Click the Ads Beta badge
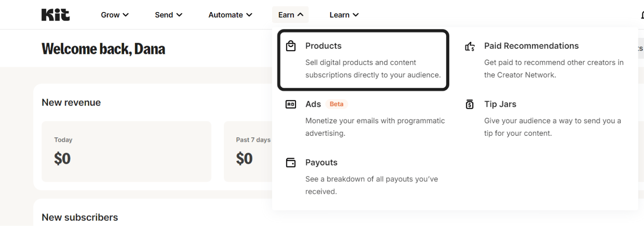This screenshot has width=644, height=226. [336, 104]
